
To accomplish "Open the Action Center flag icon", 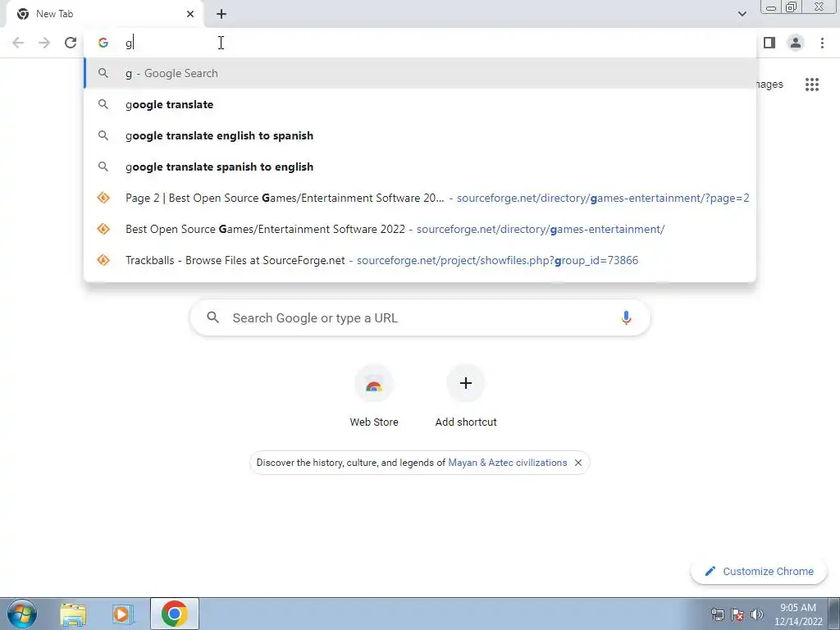I will click(737, 614).
